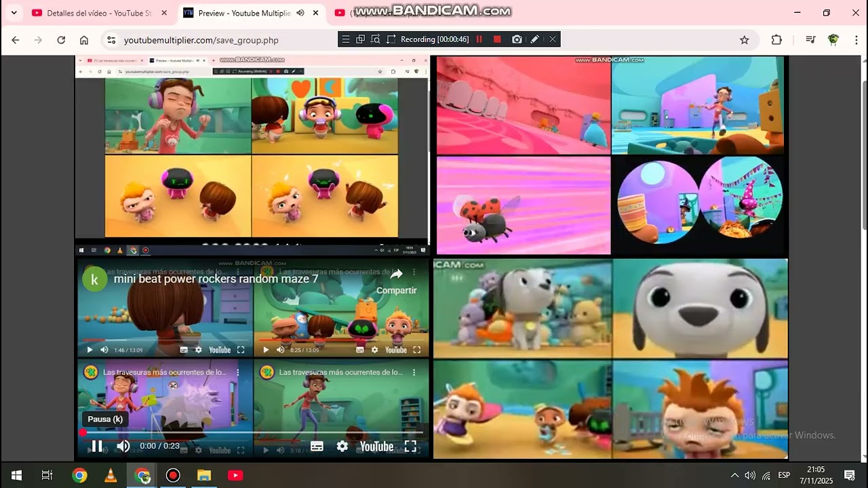Mute the main player's volume icon beside 0:00 / 0:23

coord(123,446)
